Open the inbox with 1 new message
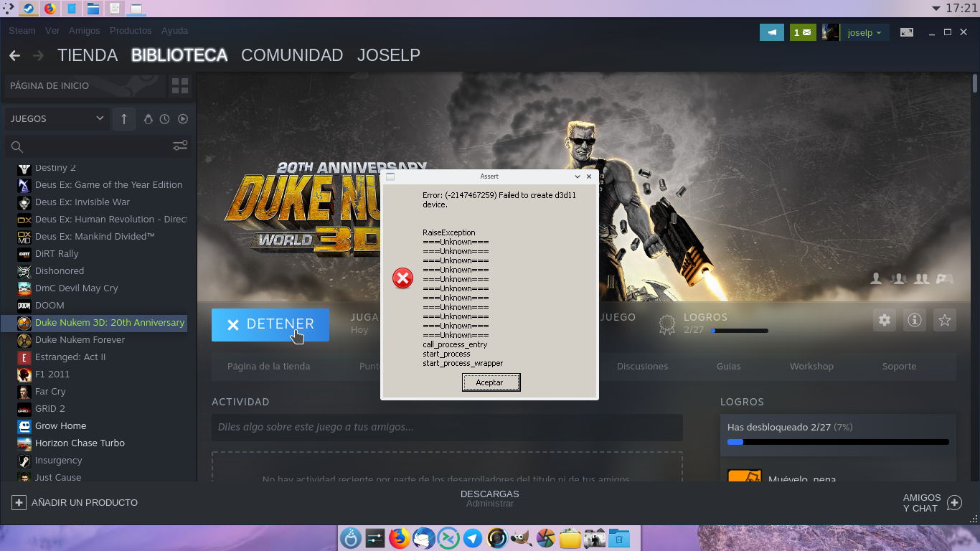 pyautogui.click(x=803, y=32)
